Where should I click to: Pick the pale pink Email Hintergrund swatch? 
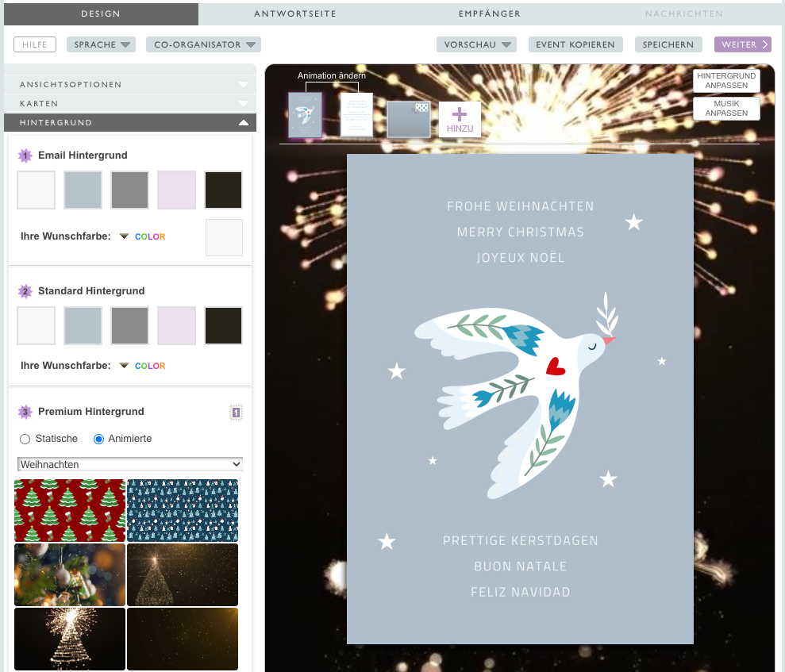coord(177,190)
